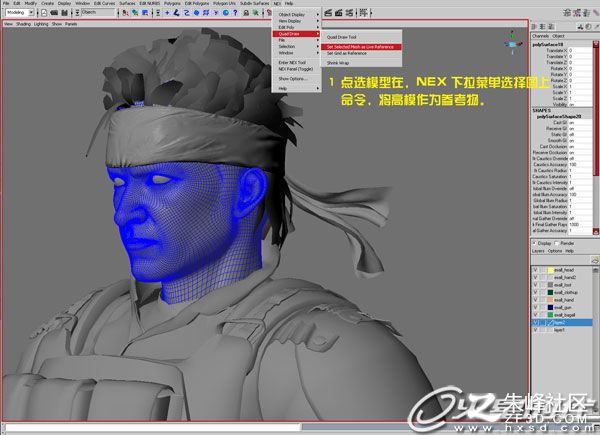Toggle visibility V of the eval_foot layer

pos(535,285)
